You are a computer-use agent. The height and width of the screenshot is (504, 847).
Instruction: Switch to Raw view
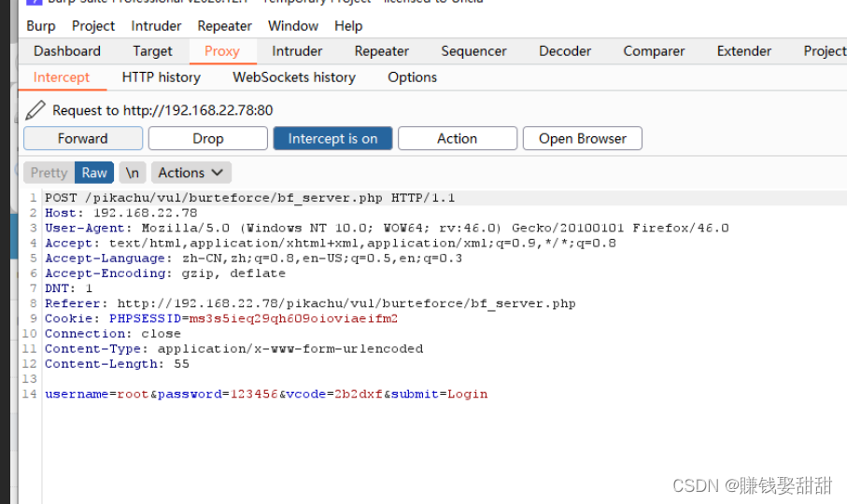(x=94, y=173)
